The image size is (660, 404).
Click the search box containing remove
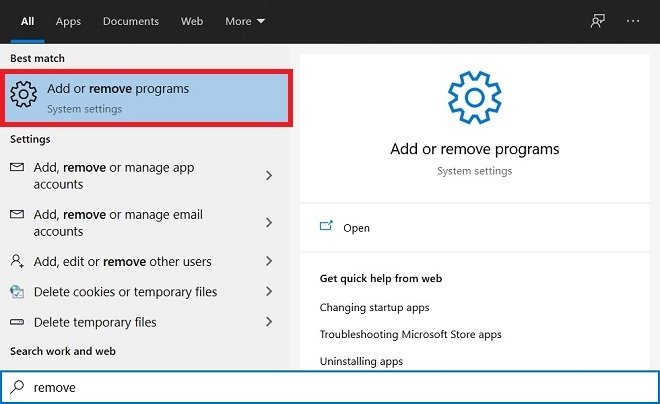tap(330, 387)
